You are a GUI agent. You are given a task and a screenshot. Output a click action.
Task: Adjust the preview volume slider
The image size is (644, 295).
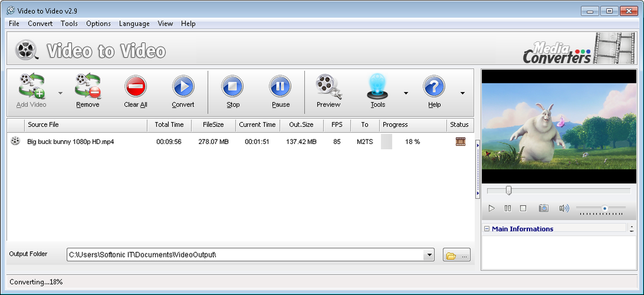[x=604, y=208]
